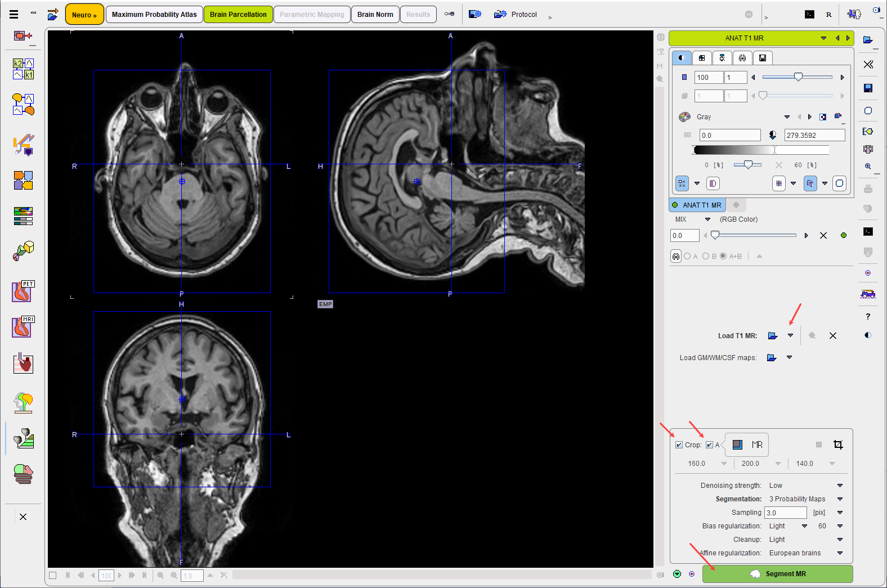Toggle the checkbox below the image viewport
The image size is (887, 588).
pos(53,575)
